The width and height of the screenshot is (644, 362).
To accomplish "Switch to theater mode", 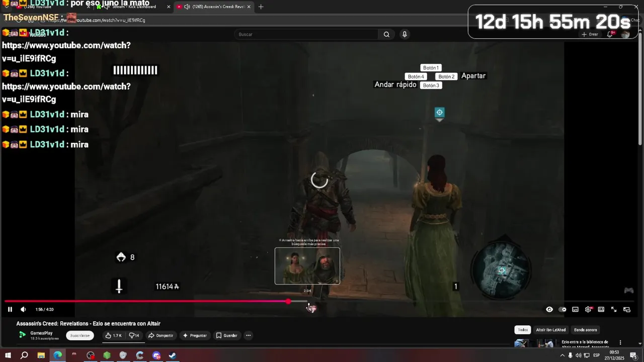I will pos(601,309).
